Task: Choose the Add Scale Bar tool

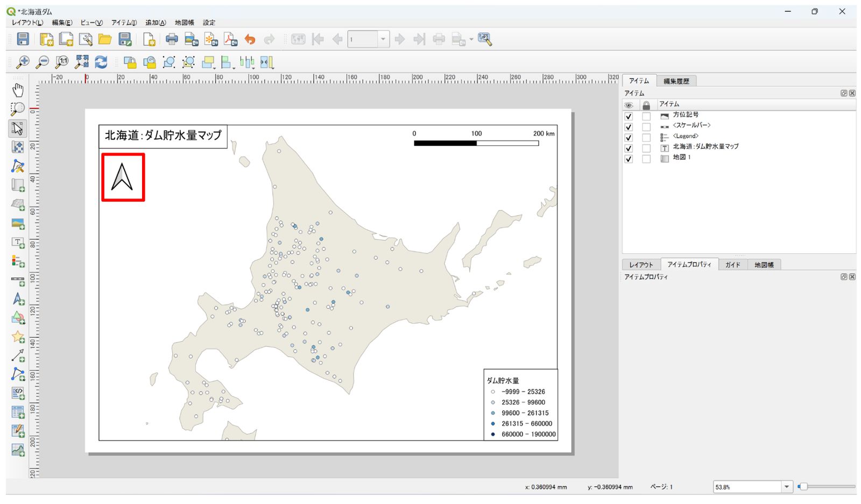Action: pyautogui.click(x=18, y=281)
